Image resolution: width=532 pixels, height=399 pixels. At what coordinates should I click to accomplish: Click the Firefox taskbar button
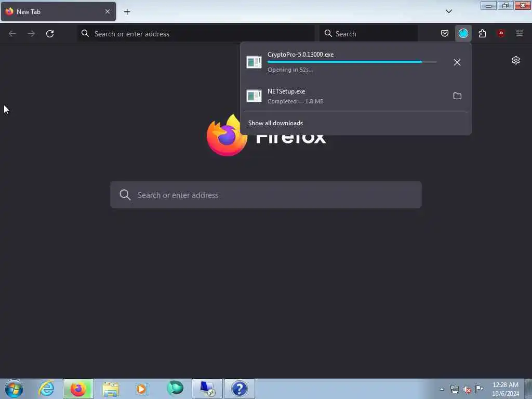[x=78, y=389]
